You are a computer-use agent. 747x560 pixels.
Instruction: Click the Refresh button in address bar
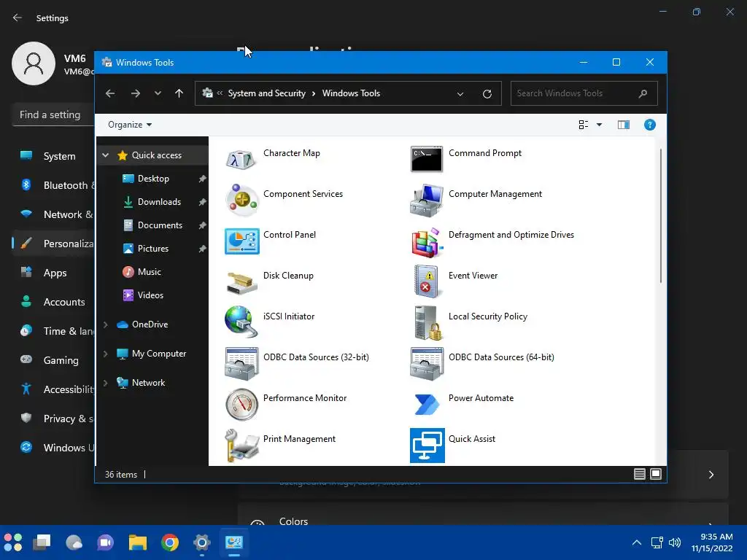tap(487, 94)
